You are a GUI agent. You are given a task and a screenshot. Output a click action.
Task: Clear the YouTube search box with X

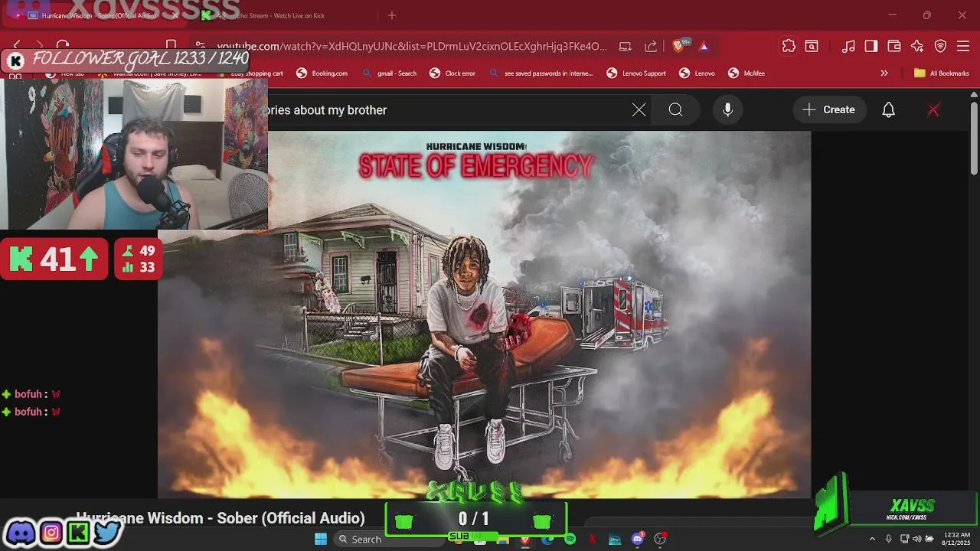tap(639, 110)
